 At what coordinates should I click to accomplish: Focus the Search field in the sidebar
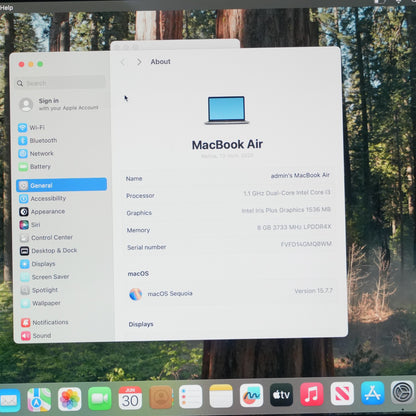point(61,83)
